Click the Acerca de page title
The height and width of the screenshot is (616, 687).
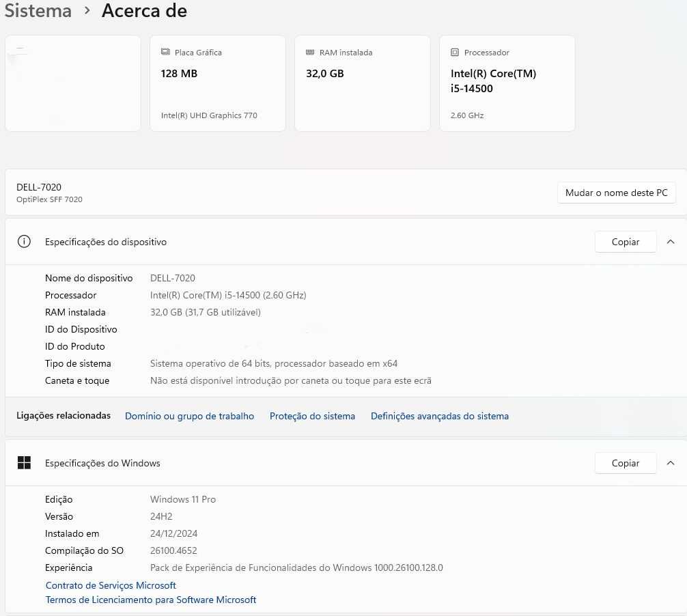pos(144,10)
